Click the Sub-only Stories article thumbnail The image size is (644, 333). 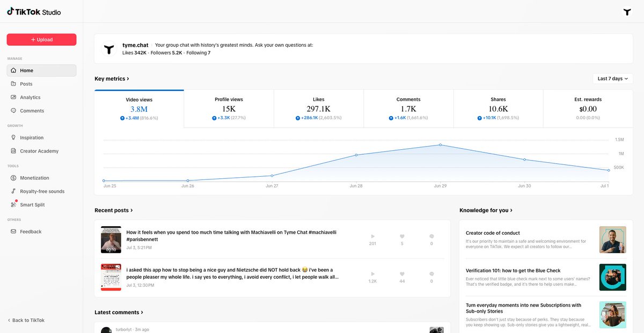pos(612,314)
